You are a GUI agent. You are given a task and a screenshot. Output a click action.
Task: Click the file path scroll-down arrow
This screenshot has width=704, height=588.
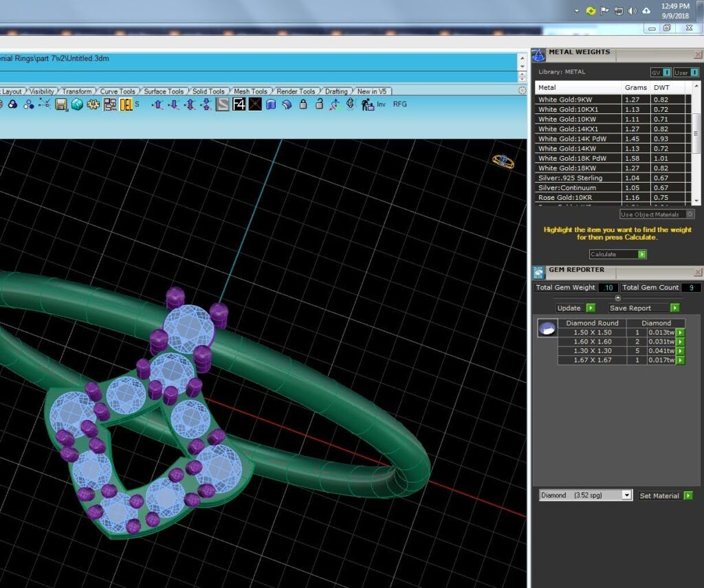point(522,67)
